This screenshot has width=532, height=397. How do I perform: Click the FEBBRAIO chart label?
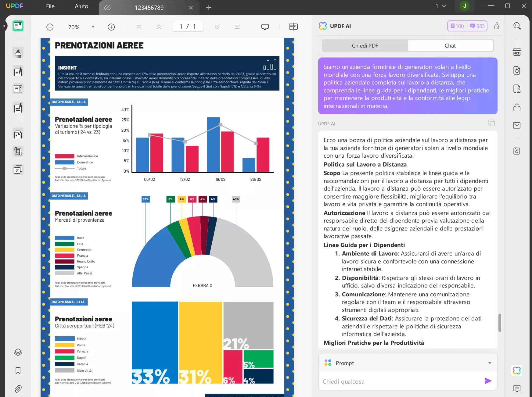(x=203, y=285)
